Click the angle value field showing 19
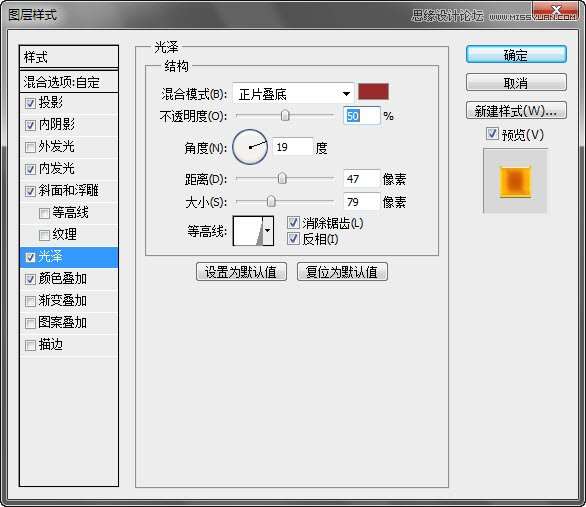Viewport: 586px width, 507px height. click(x=292, y=147)
